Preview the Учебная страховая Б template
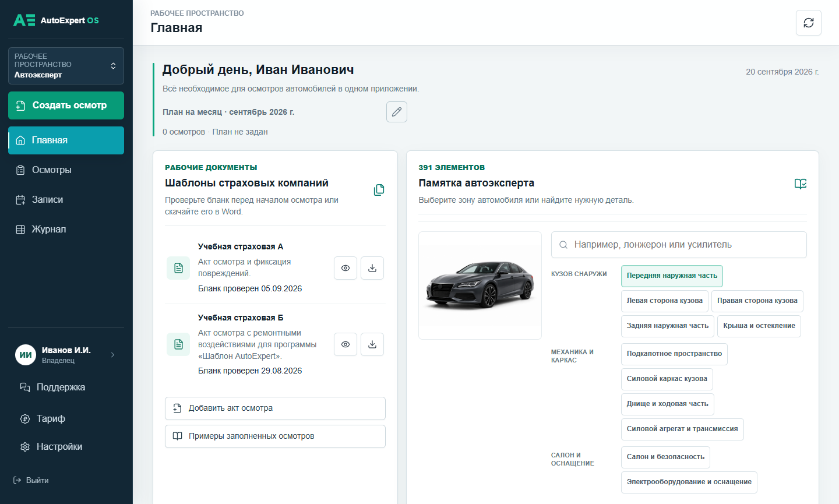The image size is (839, 504). point(346,344)
